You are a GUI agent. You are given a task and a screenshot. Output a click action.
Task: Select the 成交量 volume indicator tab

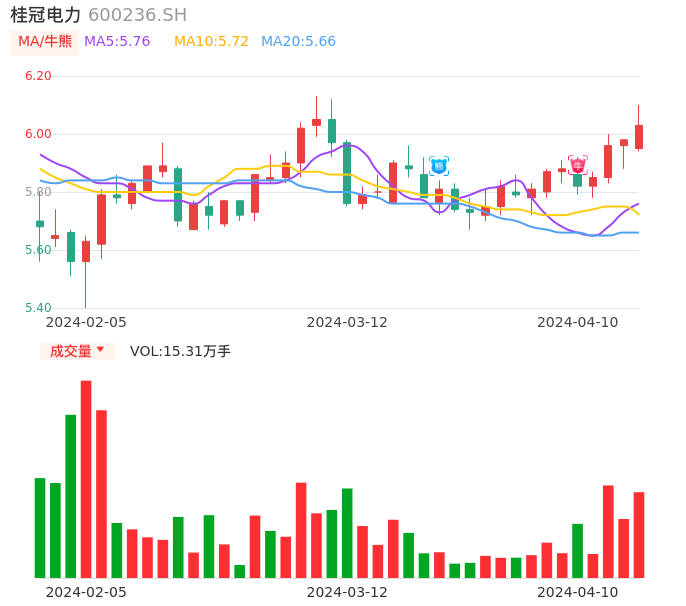(x=77, y=351)
